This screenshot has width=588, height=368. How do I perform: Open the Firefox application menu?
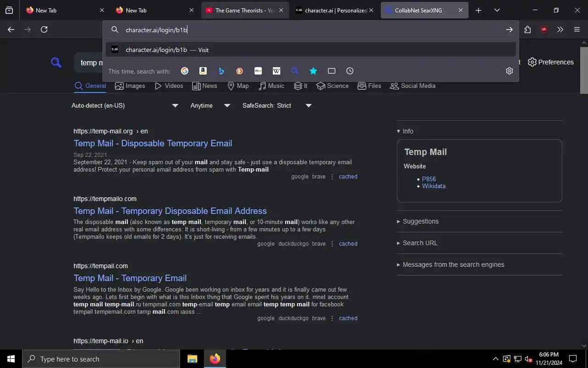coord(577,29)
